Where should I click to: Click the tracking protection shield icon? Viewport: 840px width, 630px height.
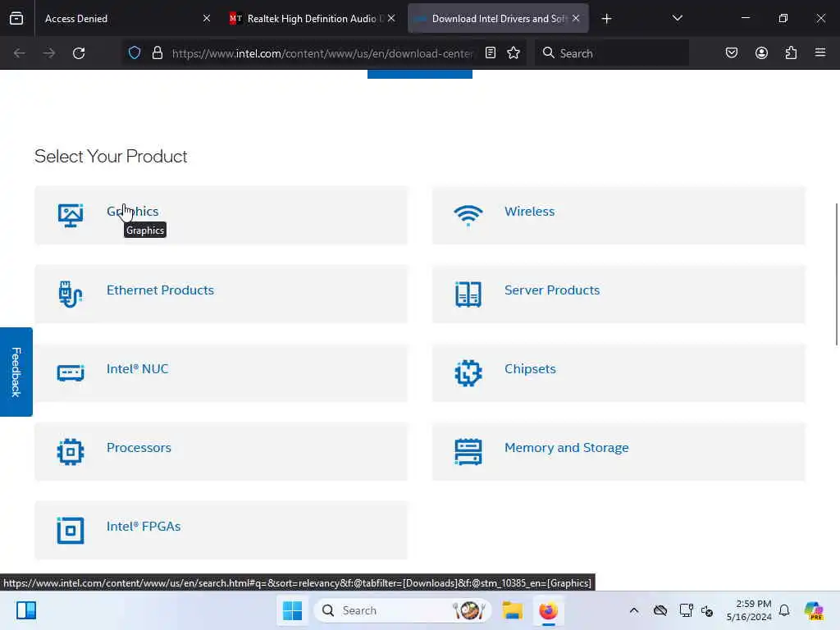pyautogui.click(x=135, y=53)
